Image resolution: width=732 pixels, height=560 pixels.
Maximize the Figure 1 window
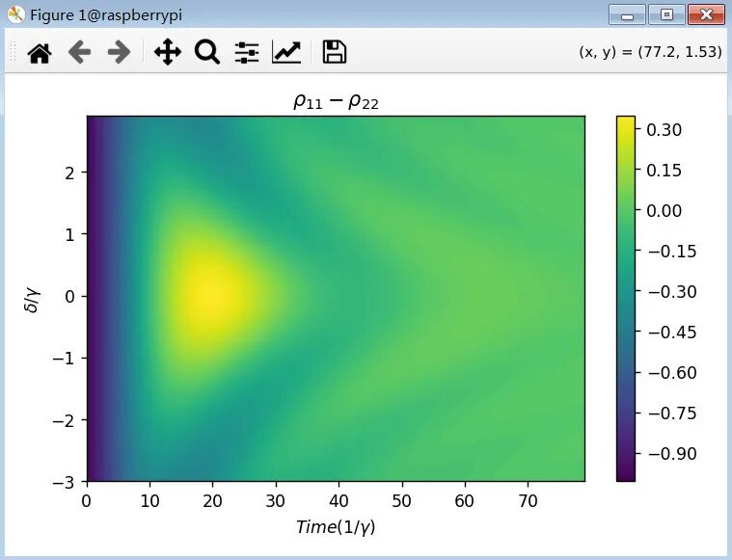[666, 14]
